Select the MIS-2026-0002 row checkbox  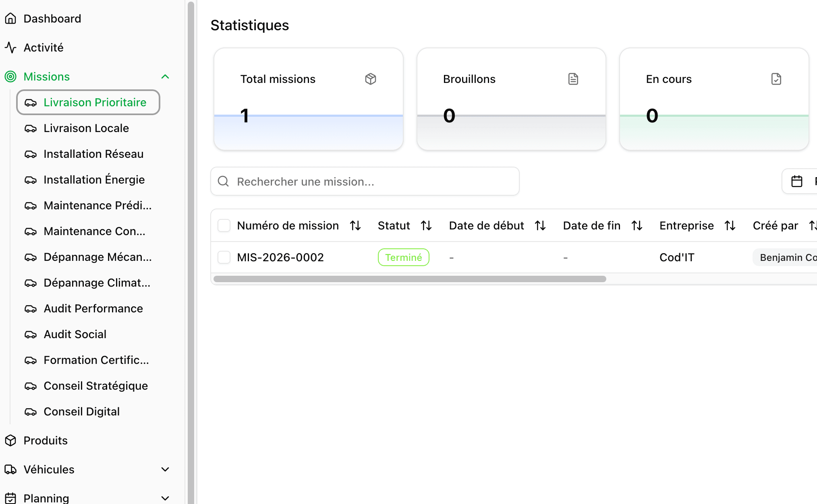point(224,257)
